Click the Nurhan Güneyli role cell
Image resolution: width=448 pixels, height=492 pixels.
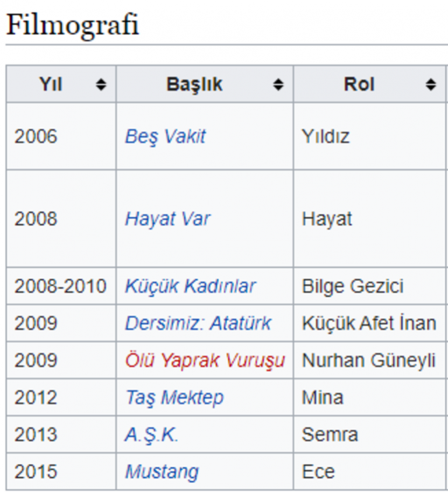(x=369, y=360)
